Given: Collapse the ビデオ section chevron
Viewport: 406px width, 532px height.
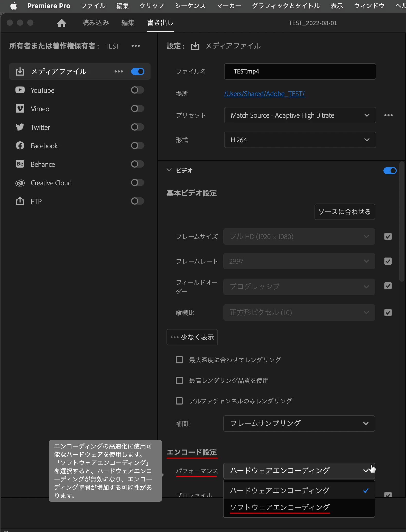Looking at the screenshot, I should pyautogui.click(x=169, y=170).
